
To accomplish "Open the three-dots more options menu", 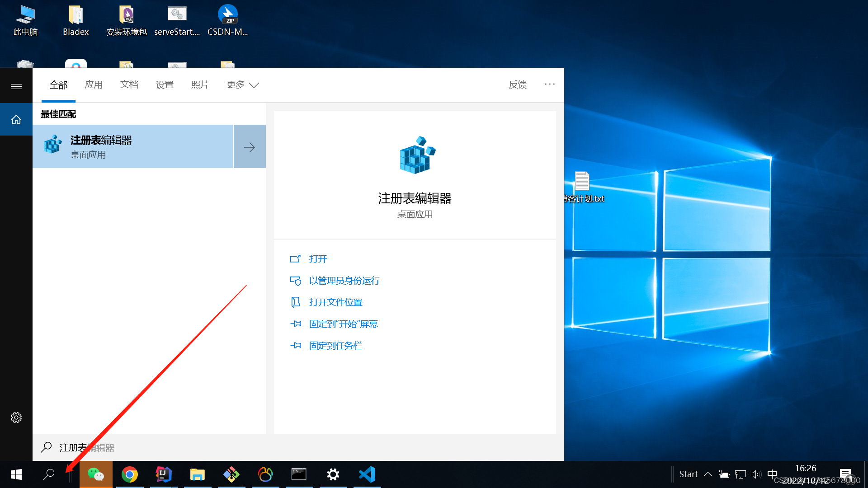I will click(x=550, y=84).
